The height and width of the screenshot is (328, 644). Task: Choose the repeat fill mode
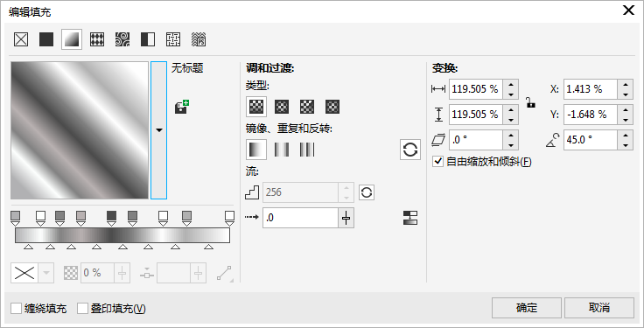click(x=307, y=150)
